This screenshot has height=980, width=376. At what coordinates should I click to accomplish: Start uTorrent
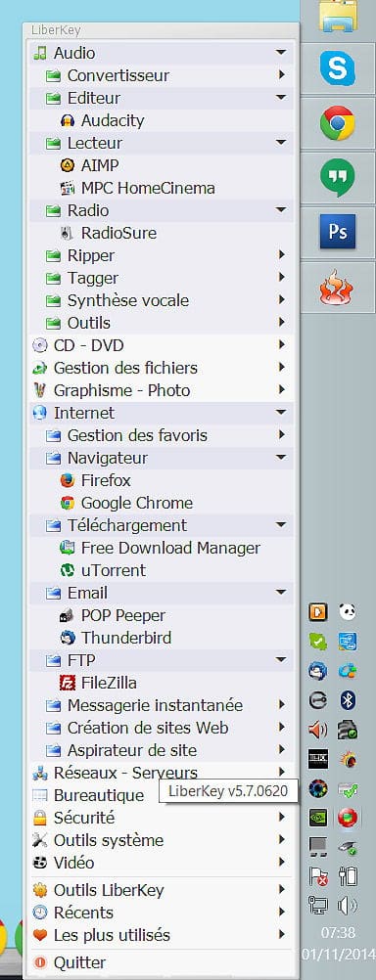pos(161,570)
